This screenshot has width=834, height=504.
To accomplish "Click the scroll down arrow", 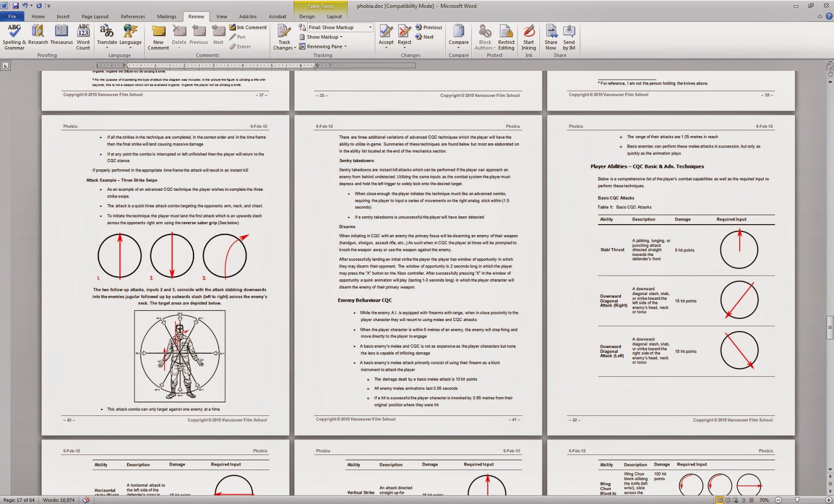I will [830, 470].
